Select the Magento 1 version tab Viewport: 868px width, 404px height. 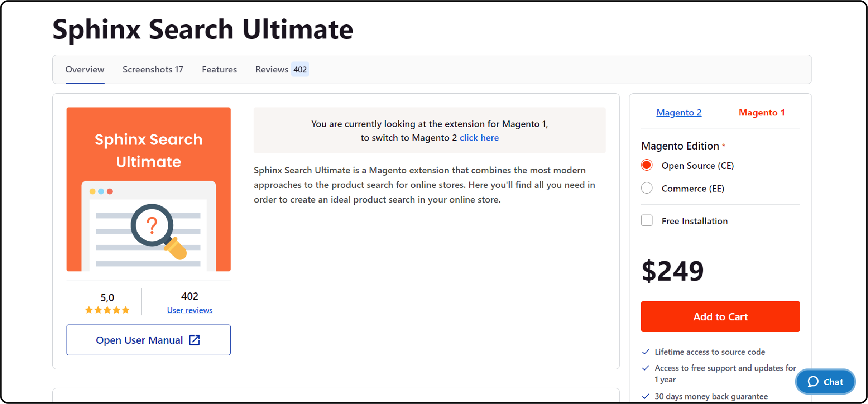761,113
